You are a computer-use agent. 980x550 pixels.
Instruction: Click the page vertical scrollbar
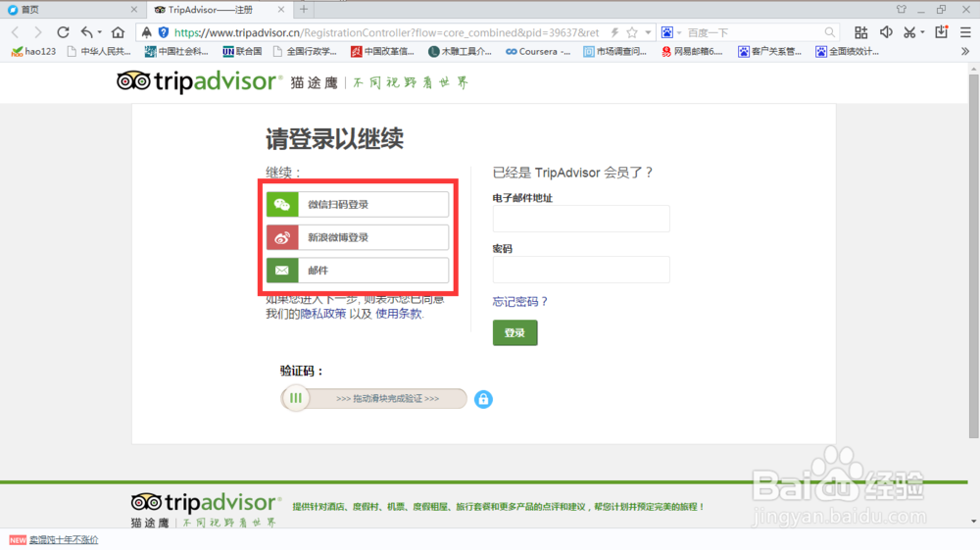coord(973,256)
